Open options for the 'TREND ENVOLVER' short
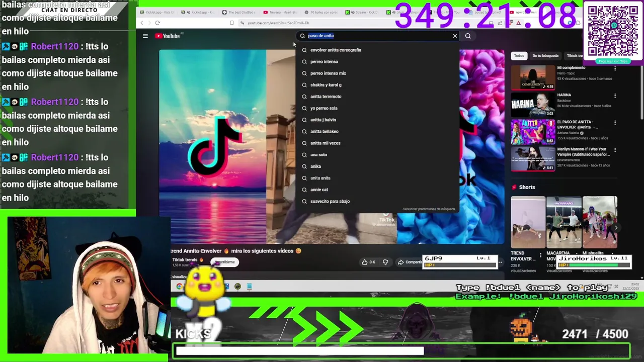 [541, 255]
